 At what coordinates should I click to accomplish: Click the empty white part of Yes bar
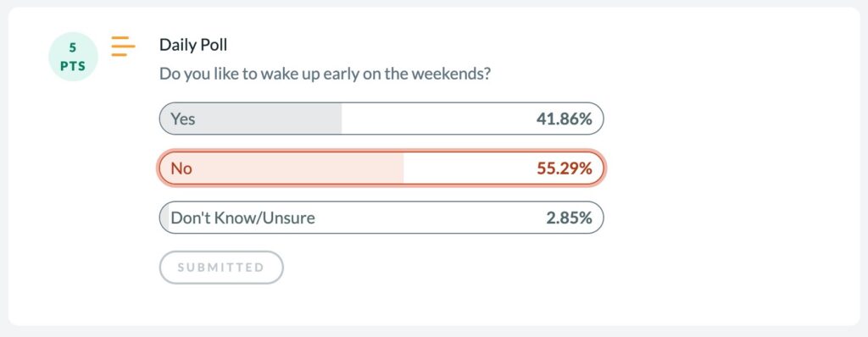click(x=437, y=119)
